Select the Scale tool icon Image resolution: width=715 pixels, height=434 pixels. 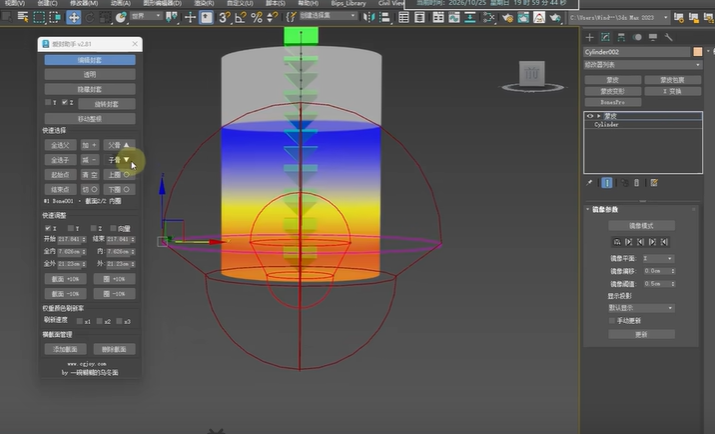click(105, 17)
